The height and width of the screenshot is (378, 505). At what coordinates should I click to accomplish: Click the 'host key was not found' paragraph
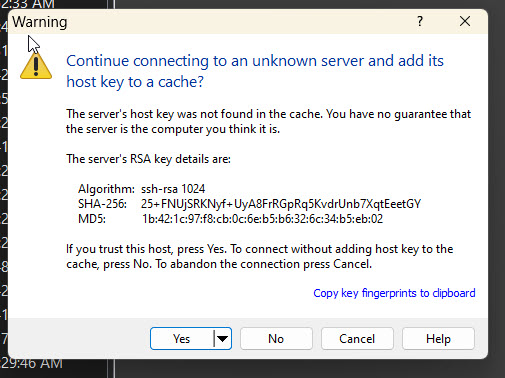[x=268, y=121]
